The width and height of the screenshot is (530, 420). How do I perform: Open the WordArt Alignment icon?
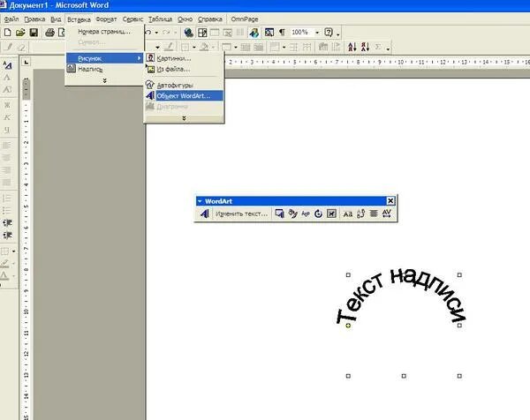click(x=374, y=214)
